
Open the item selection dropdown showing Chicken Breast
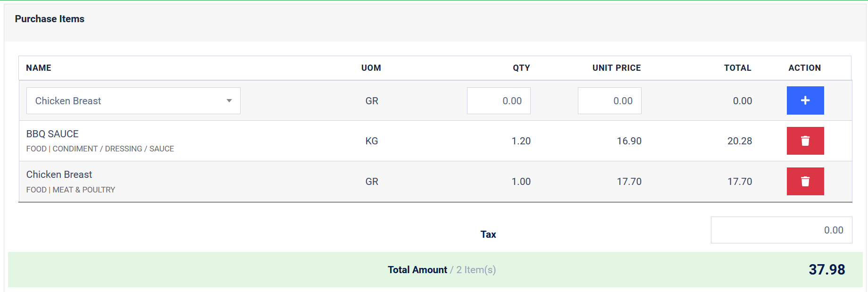[134, 100]
